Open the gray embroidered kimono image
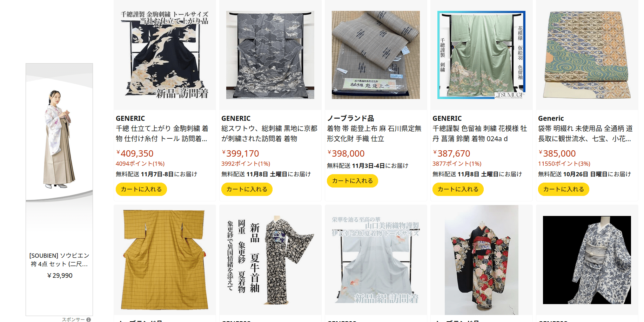Viewport: 644px width, 322px height. [x=270, y=55]
